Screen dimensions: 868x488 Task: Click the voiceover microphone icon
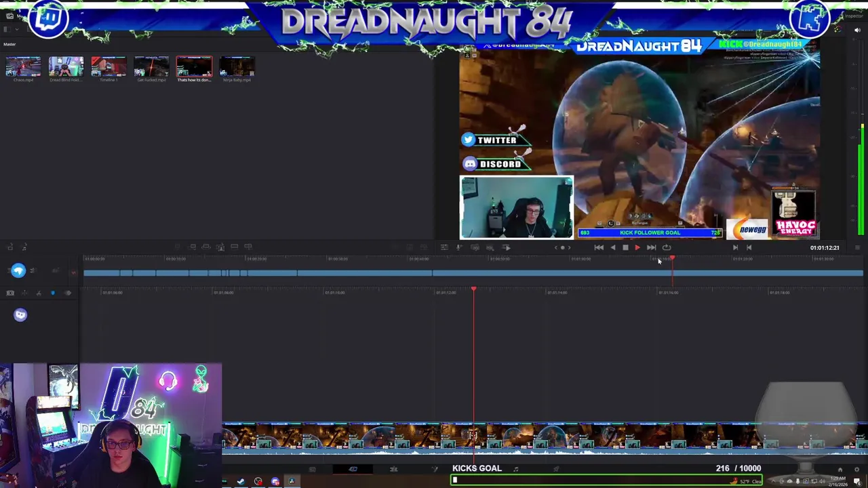459,247
